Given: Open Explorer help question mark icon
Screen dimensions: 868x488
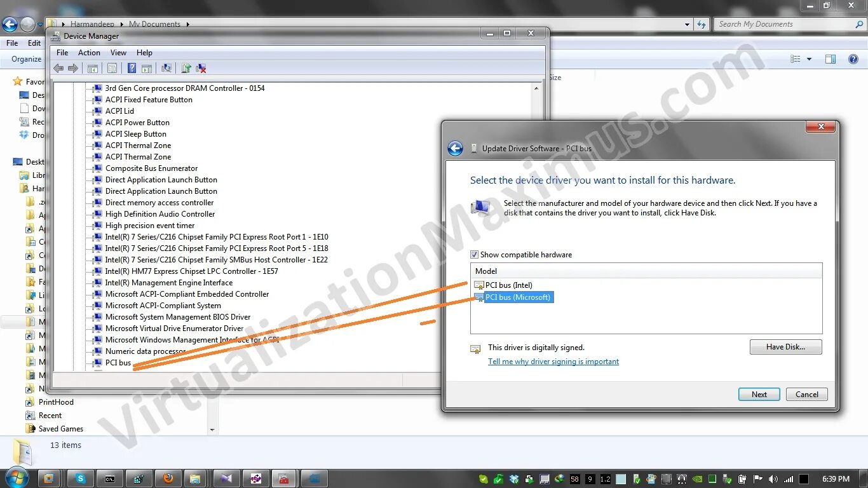Looking at the screenshot, I should pyautogui.click(x=853, y=59).
